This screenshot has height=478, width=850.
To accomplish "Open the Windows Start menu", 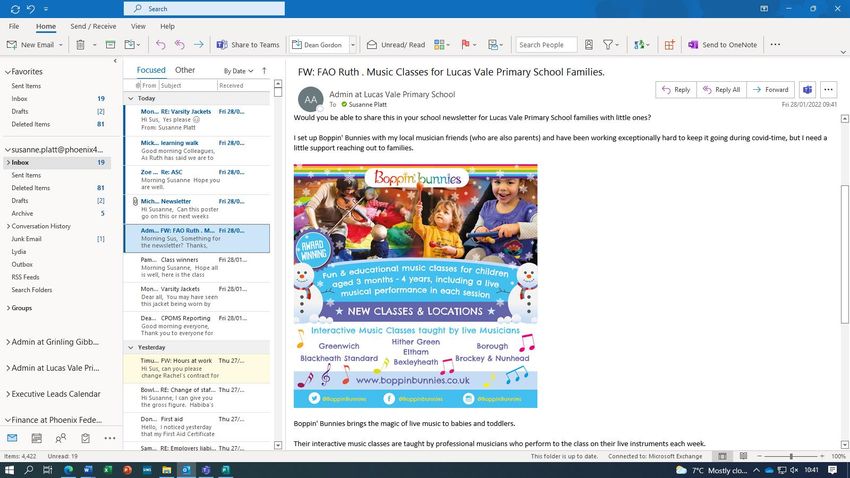I will pyautogui.click(x=9, y=470).
